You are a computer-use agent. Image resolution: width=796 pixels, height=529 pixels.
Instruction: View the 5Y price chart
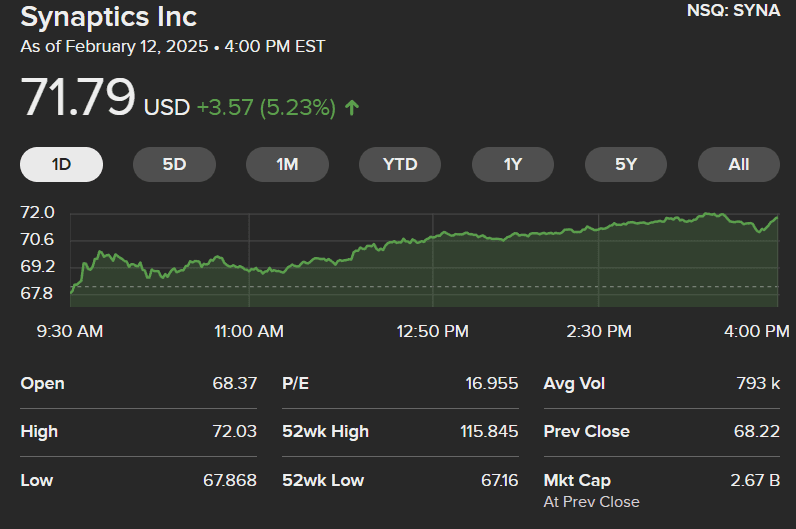626,164
